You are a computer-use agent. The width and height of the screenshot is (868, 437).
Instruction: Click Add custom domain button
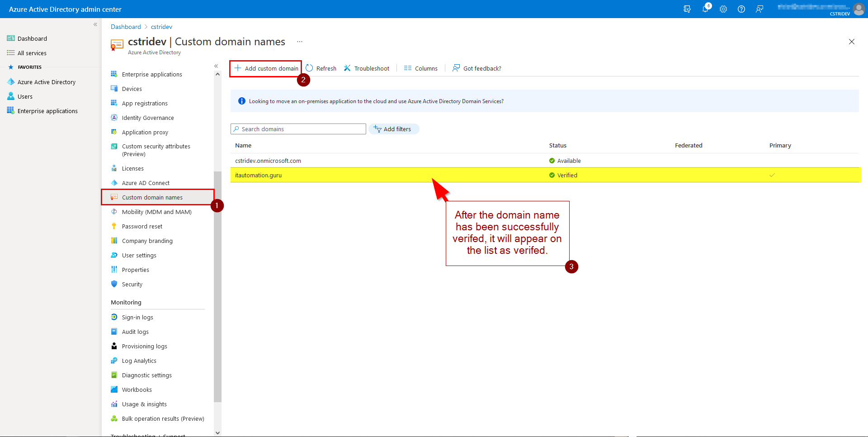(266, 68)
